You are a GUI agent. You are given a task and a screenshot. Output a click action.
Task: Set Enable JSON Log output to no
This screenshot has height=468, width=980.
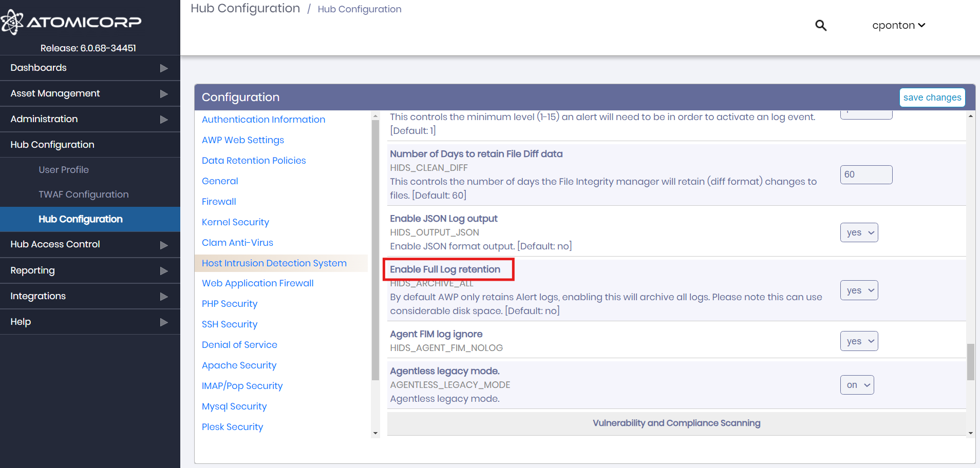[x=859, y=232]
